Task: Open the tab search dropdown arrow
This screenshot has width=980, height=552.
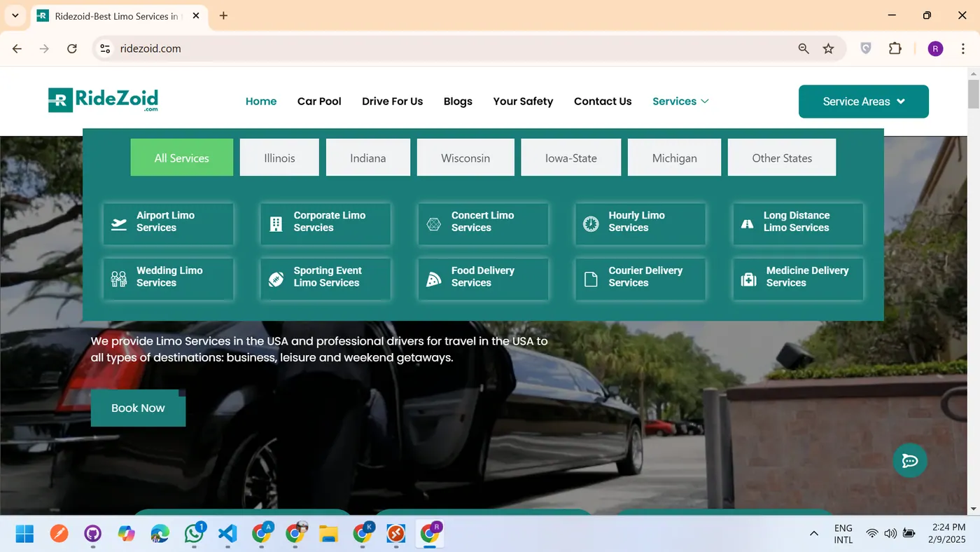Action: [x=15, y=15]
